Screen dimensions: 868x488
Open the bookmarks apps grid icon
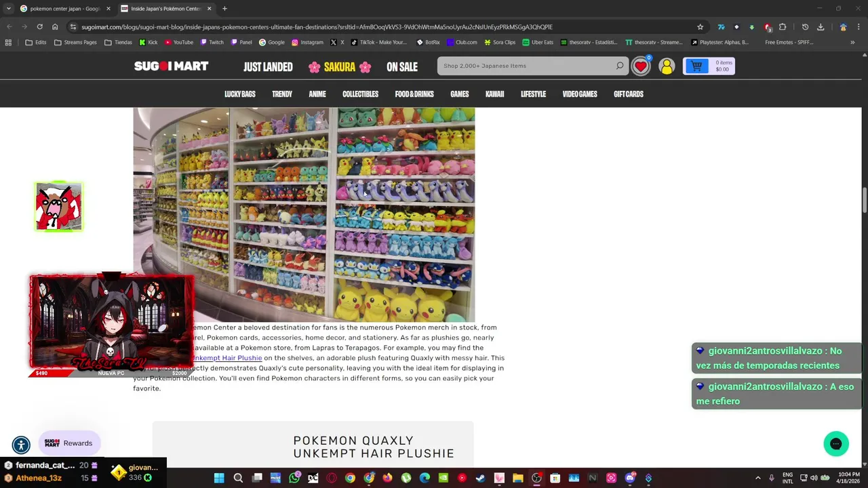click(8, 42)
